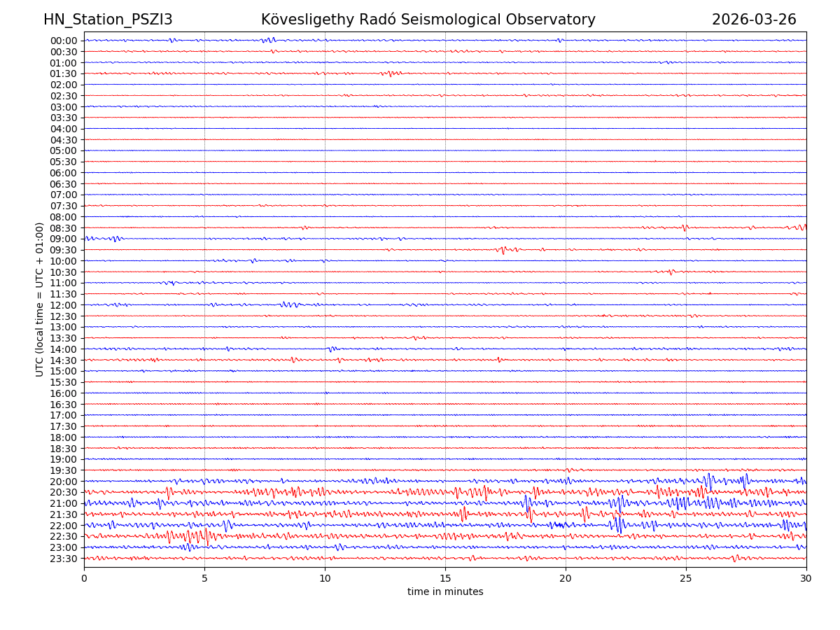This screenshot has height=630, width=840.
Task: Select the 00:00 row time label
Action: (x=64, y=41)
